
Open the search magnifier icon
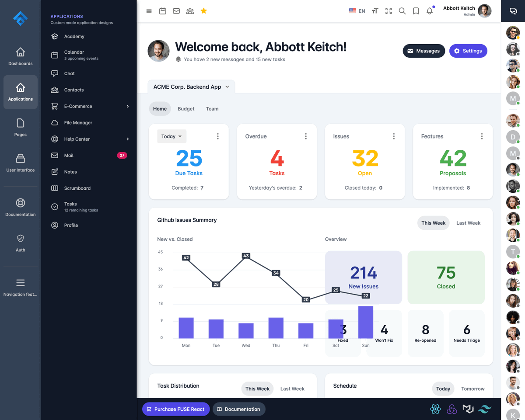(x=402, y=11)
